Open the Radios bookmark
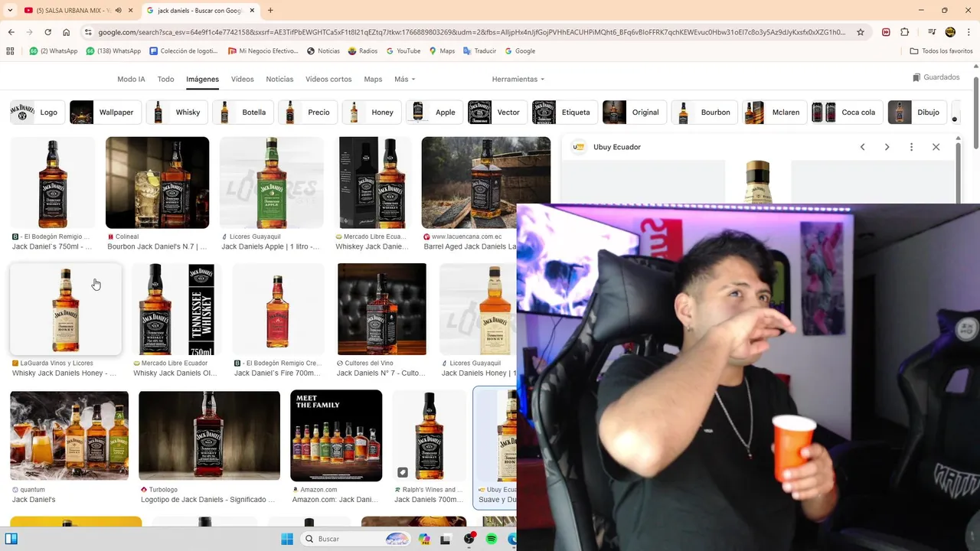The width and height of the screenshot is (980, 551). [363, 51]
